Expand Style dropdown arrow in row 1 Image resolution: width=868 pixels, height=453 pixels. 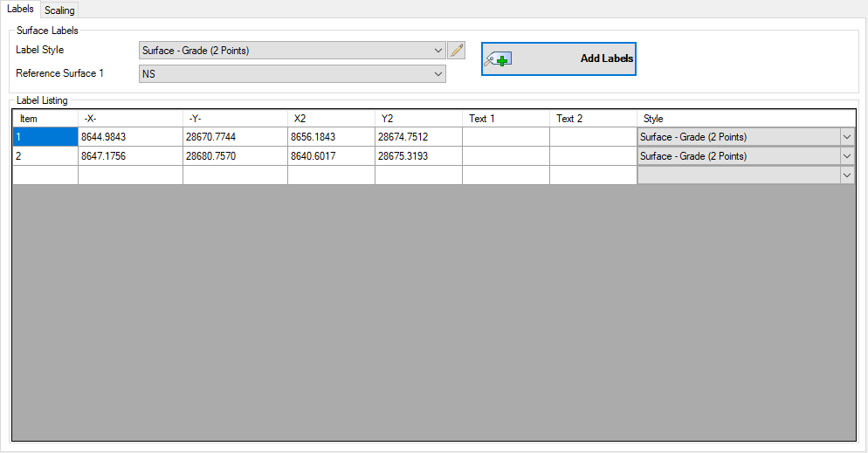846,137
